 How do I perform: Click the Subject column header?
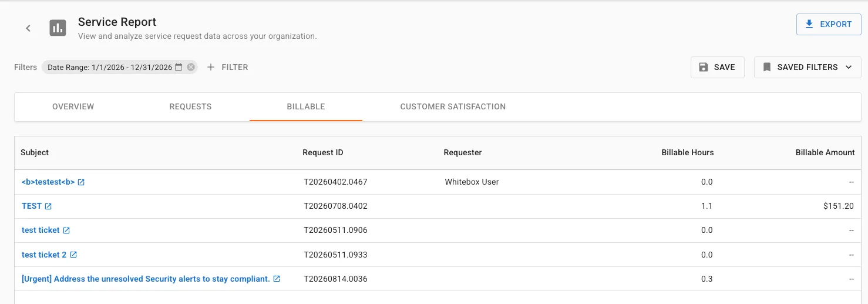(x=35, y=152)
